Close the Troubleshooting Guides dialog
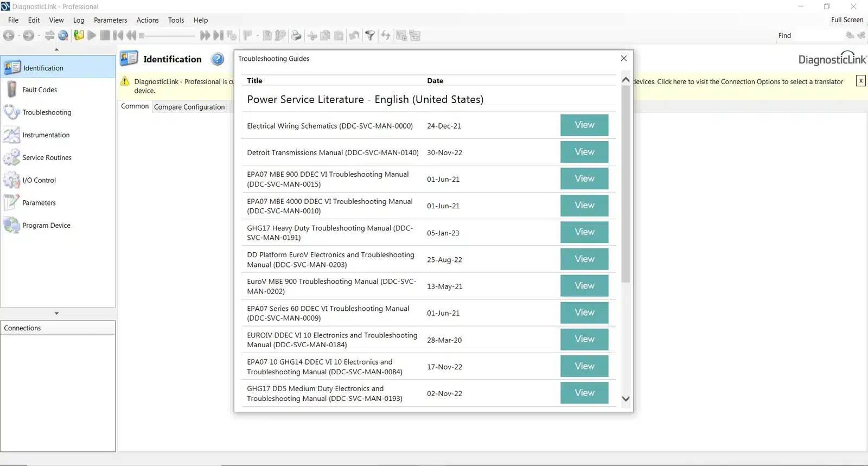The height and width of the screenshot is (466, 868). pos(624,59)
